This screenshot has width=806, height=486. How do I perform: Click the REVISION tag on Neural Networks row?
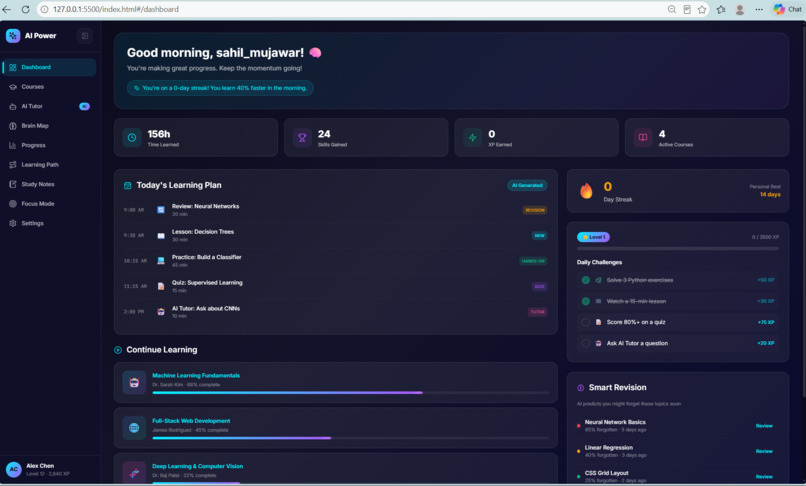[x=535, y=210]
